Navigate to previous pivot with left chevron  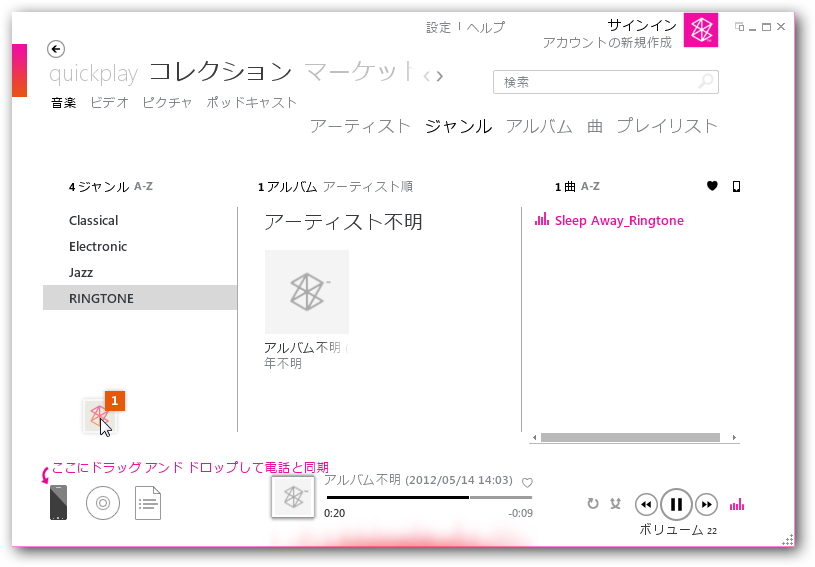tap(426, 77)
